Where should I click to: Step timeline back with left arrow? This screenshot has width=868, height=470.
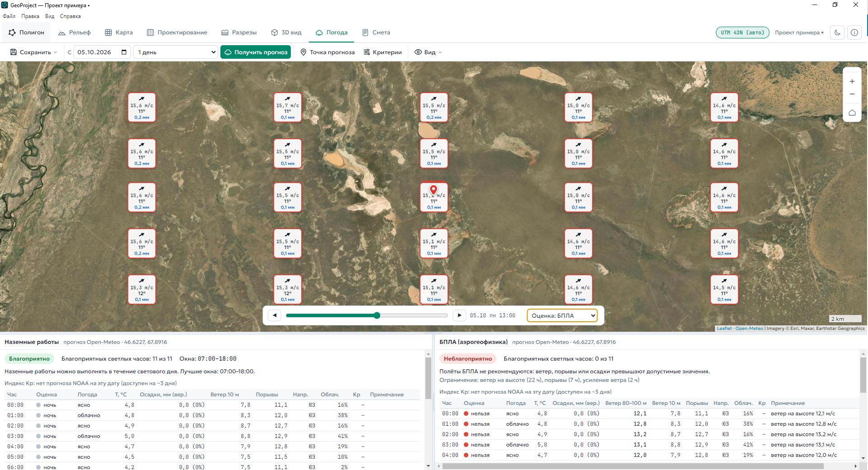[275, 315]
